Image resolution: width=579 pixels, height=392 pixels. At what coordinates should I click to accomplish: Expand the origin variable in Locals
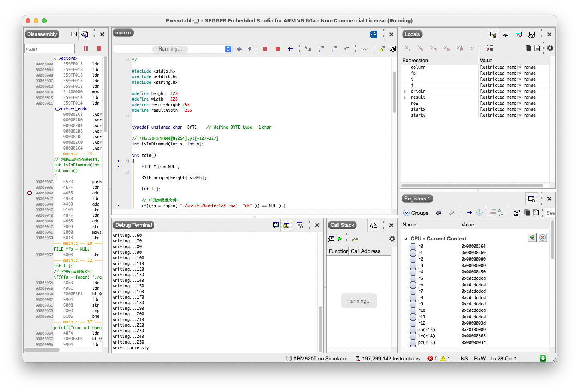coord(405,91)
